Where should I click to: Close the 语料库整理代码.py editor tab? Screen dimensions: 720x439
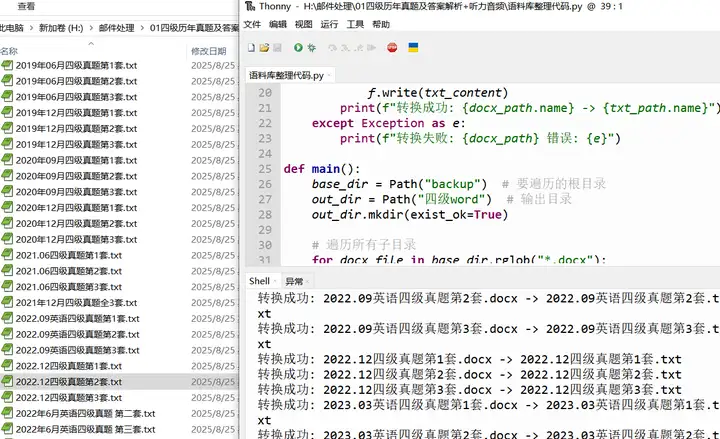[330, 76]
